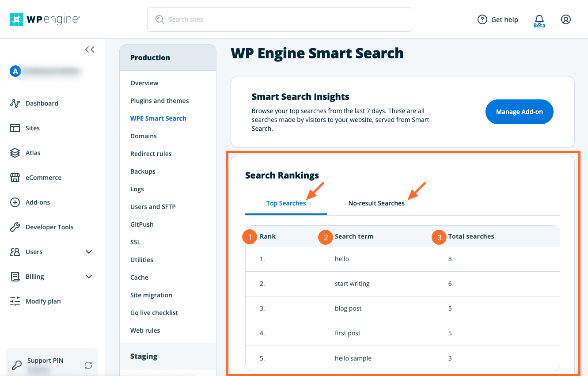Switch to the No-result Searches tab
The image size is (588, 376).
coord(376,203)
